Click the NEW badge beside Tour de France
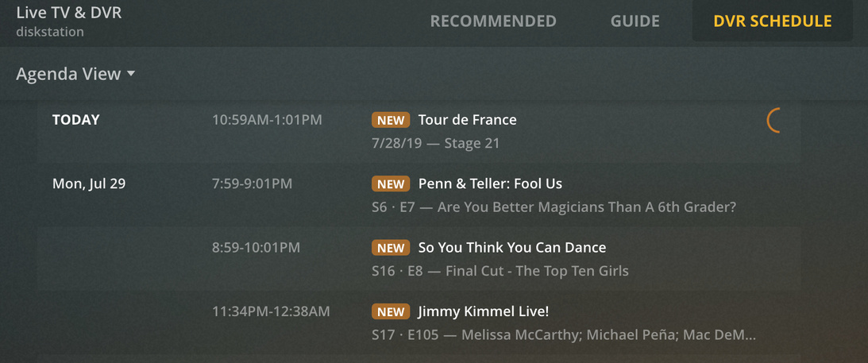This screenshot has width=868, height=363. 390,120
